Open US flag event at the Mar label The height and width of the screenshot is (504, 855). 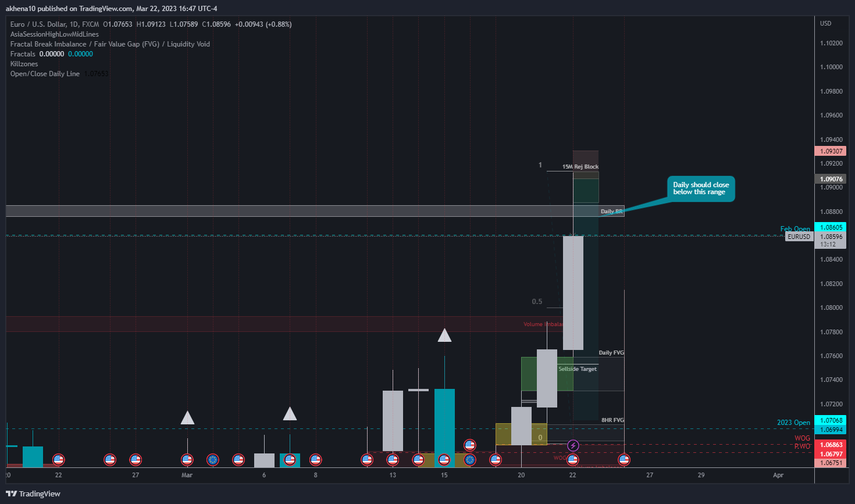tap(187, 460)
